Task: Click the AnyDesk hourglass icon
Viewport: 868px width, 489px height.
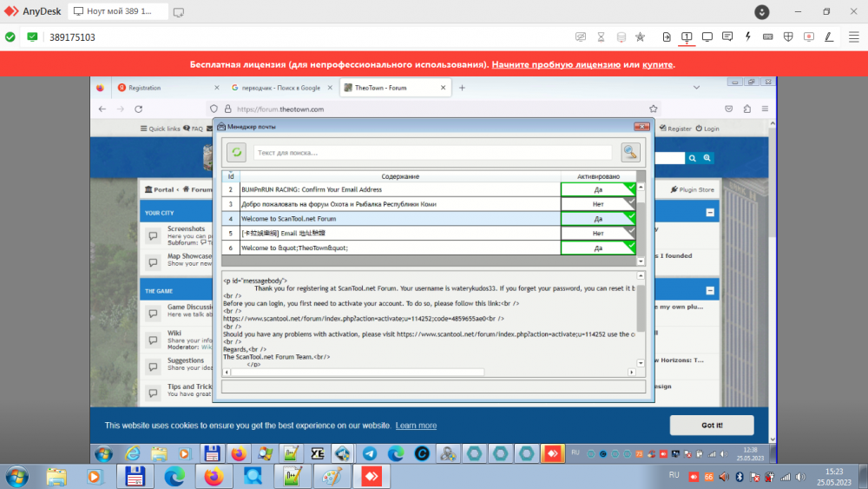Action: pyautogui.click(x=601, y=37)
